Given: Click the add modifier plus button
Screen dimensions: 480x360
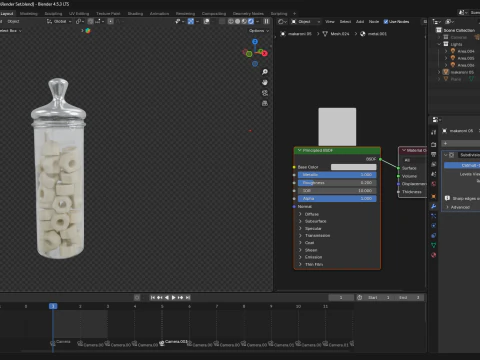Looking at the screenshot, I should (x=445, y=143).
